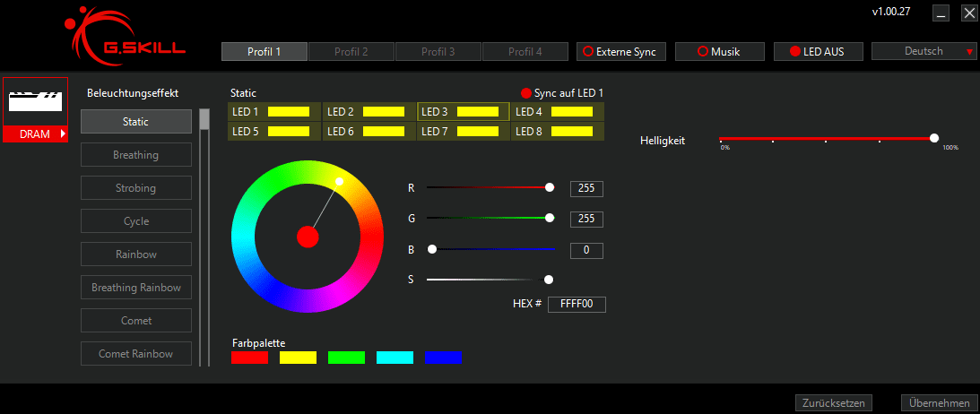Select LED 3 color cell
980x414 pixels.
point(464,112)
